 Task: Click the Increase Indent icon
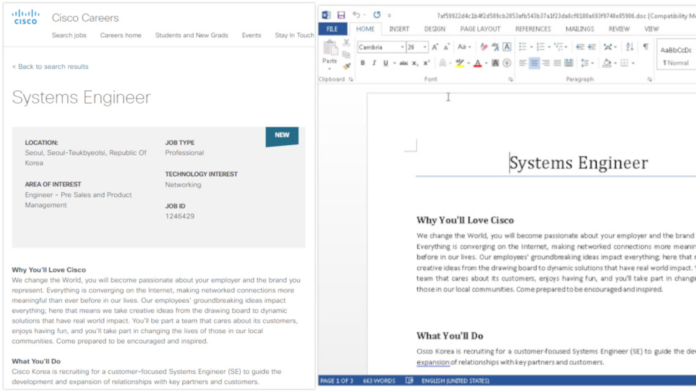point(592,47)
